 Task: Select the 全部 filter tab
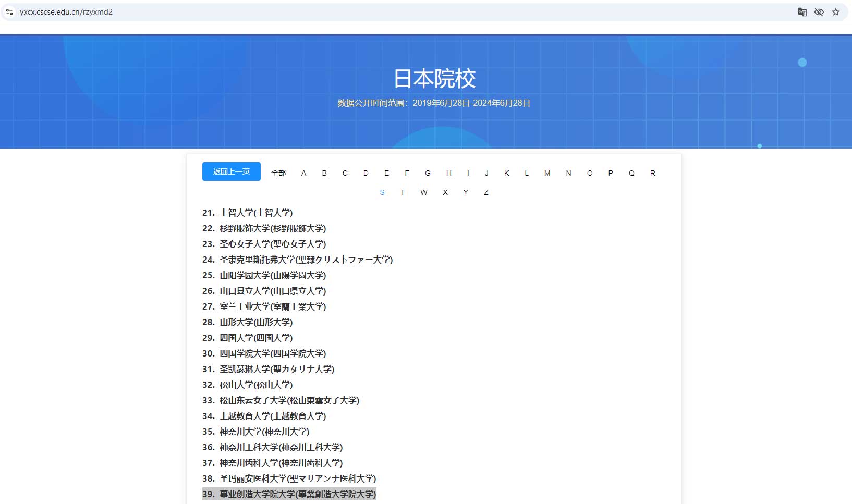[x=278, y=173]
